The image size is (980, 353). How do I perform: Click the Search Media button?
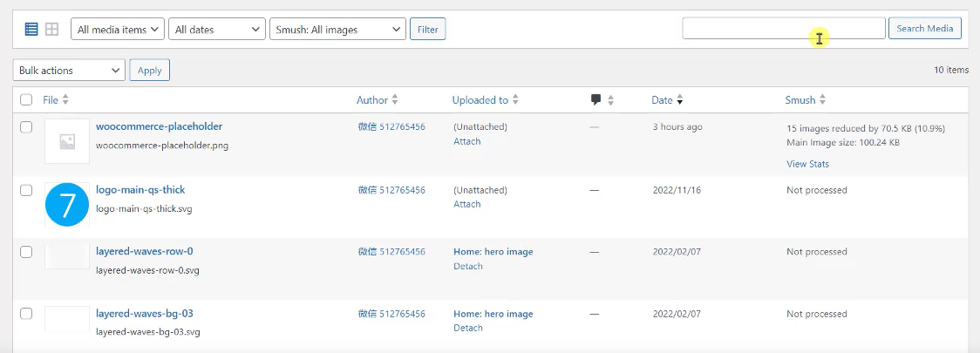(924, 29)
